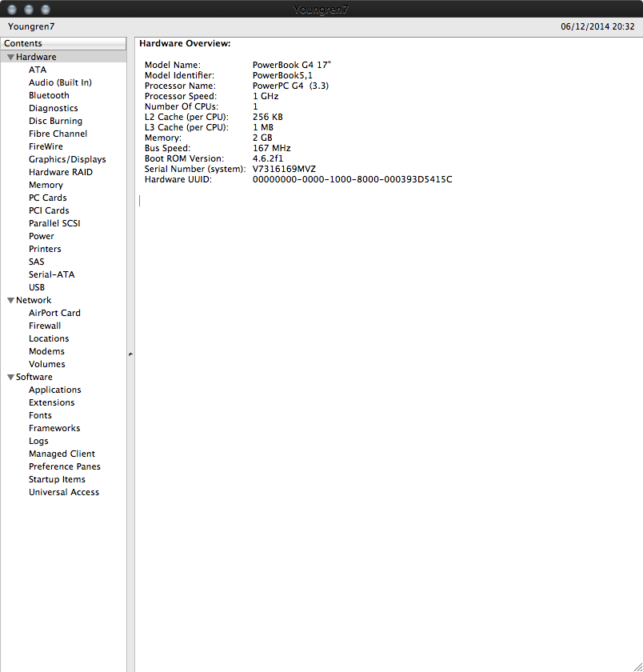Open Volumes under Network
This screenshot has width=643, height=672.
pyautogui.click(x=46, y=364)
